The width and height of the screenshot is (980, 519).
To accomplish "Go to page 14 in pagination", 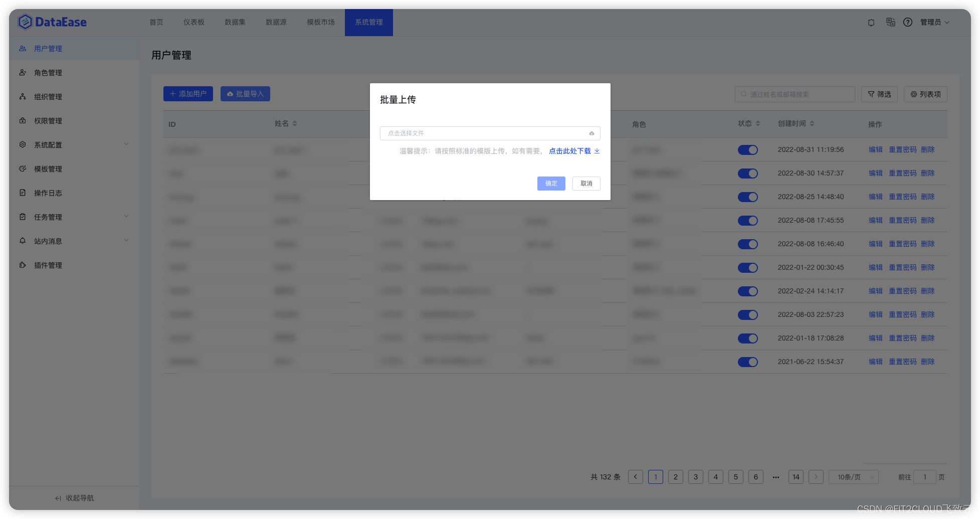I will (x=796, y=477).
